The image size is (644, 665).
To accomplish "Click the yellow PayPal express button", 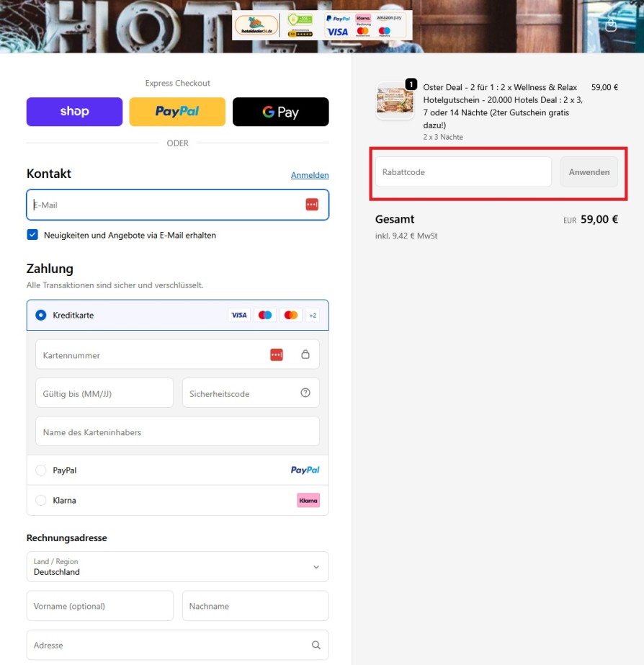I will pos(177,112).
